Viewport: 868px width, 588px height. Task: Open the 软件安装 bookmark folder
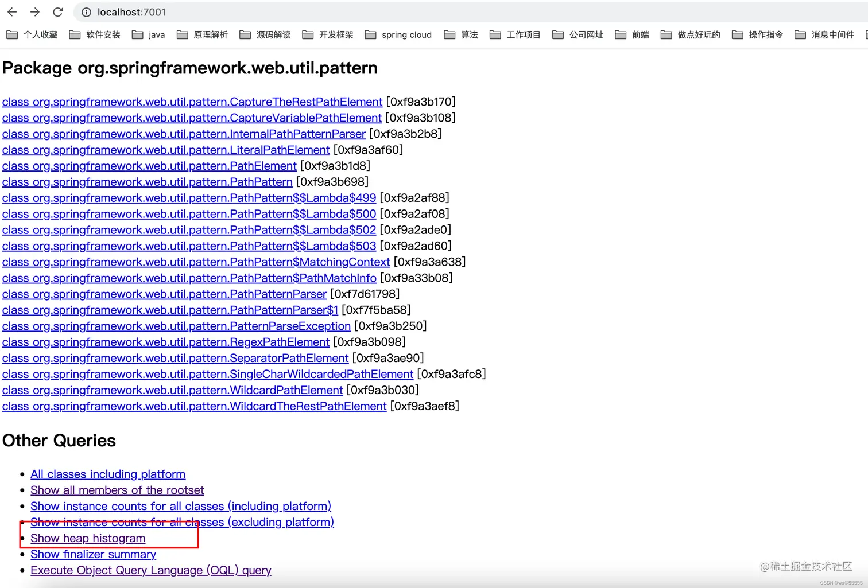(95, 35)
